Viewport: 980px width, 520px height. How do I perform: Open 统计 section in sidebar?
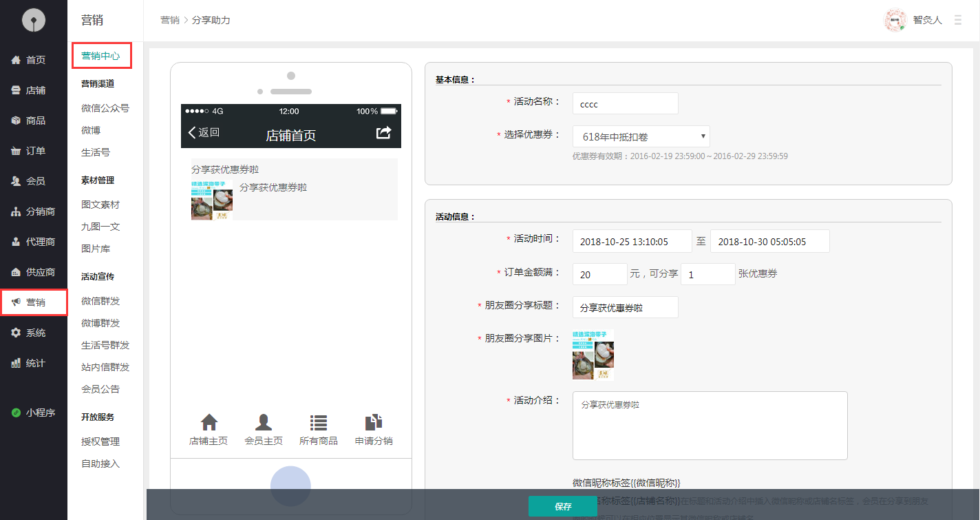34,363
